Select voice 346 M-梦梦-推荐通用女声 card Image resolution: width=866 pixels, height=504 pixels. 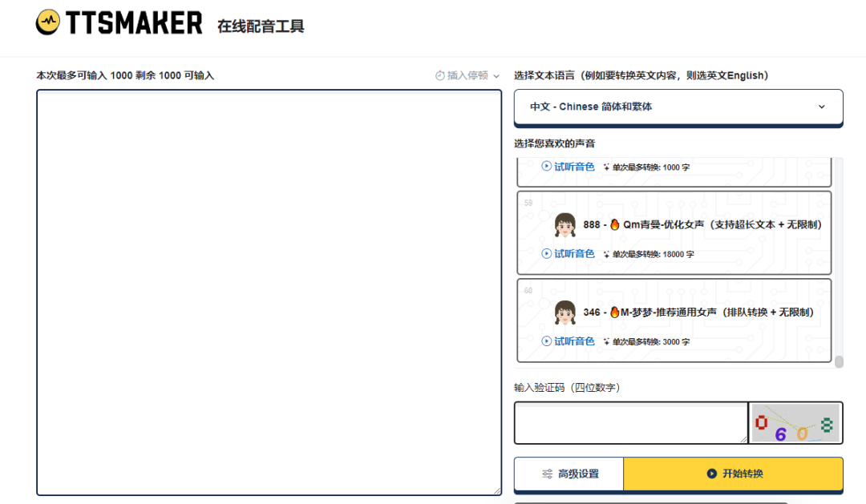click(674, 321)
